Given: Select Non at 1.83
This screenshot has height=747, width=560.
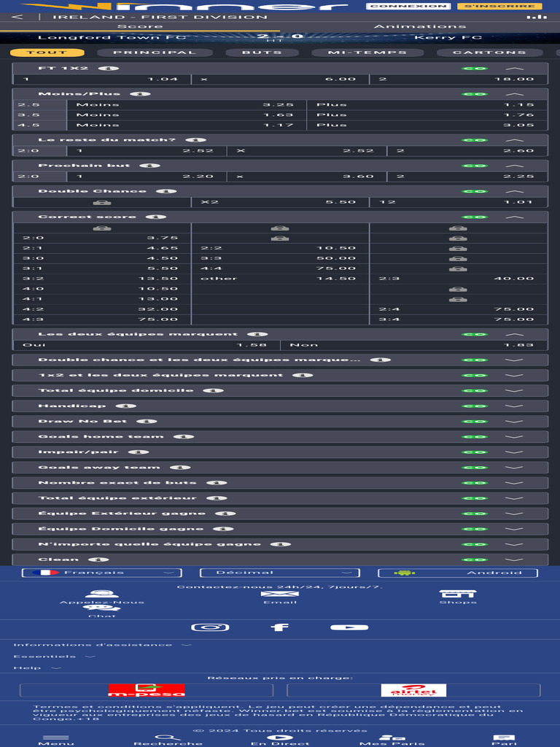Looking at the screenshot, I should pyautogui.click(x=413, y=345).
